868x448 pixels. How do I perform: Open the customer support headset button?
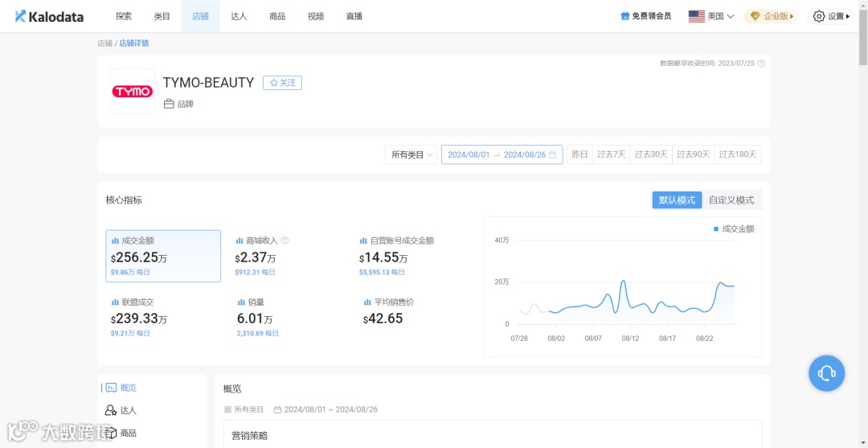click(x=826, y=373)
